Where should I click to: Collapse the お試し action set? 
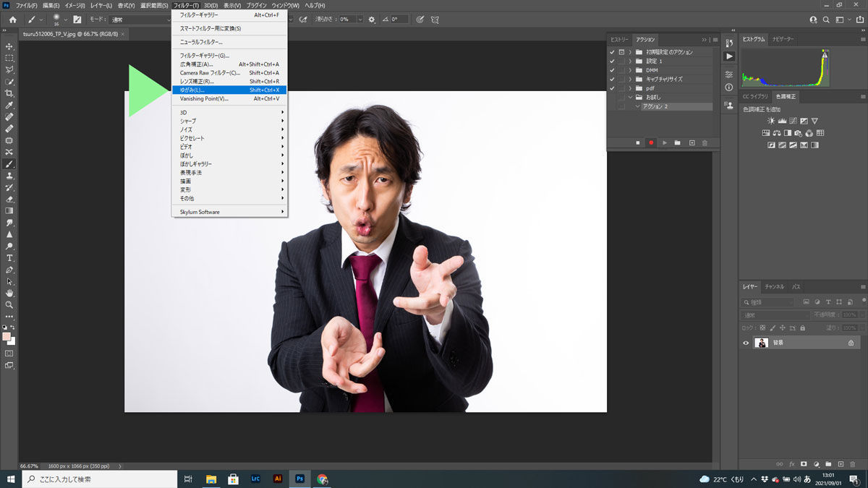coord(631,97)
